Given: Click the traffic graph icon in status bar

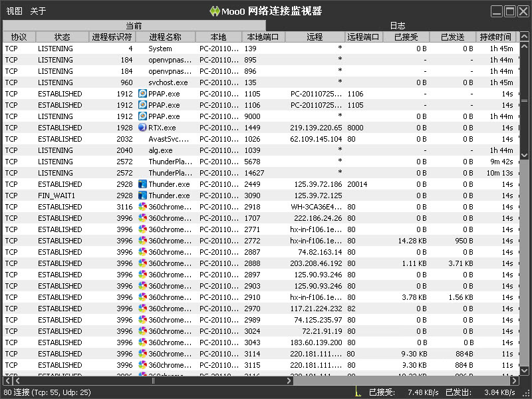Looking at the screenshot, I should pos(356,392).
